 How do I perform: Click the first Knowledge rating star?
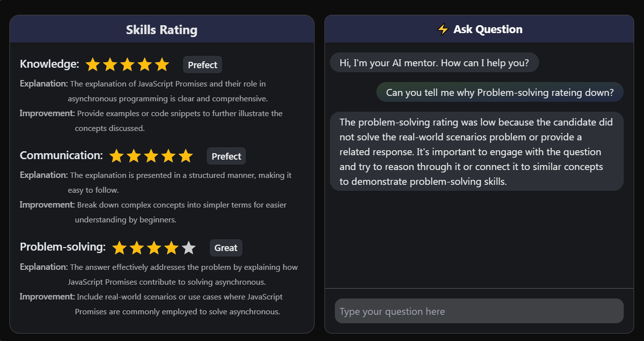(92, 65)
